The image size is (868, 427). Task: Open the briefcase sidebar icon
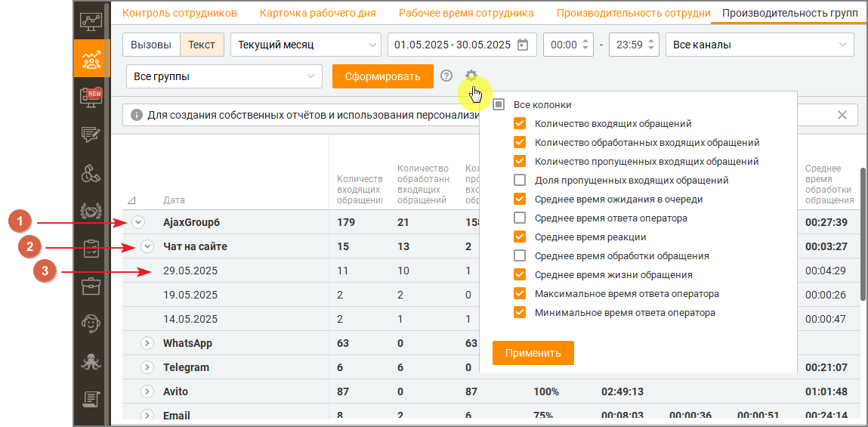tap(91, 286)
